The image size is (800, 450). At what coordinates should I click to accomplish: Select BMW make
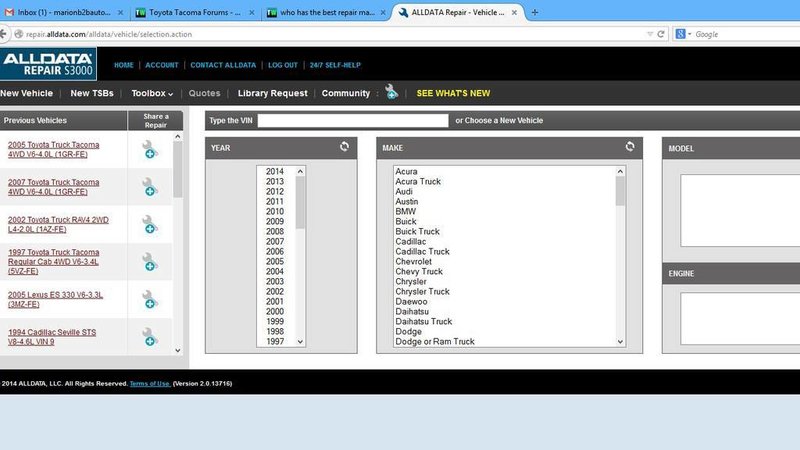(x=406, y=211)
